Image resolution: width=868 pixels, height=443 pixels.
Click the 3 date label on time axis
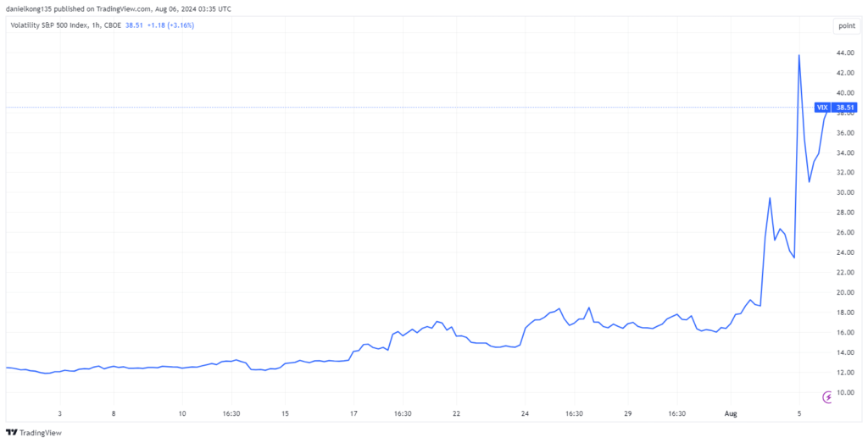60,414
